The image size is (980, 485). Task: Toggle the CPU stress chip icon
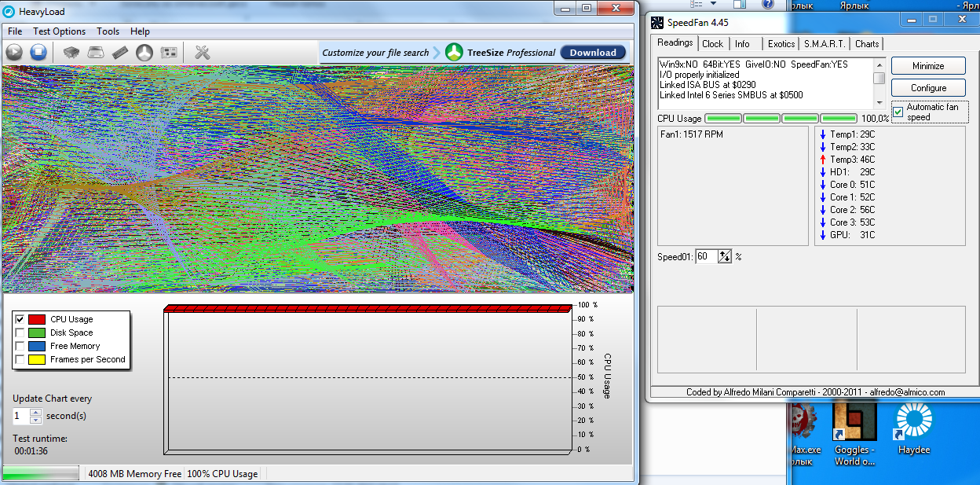[x=71, y=53]
